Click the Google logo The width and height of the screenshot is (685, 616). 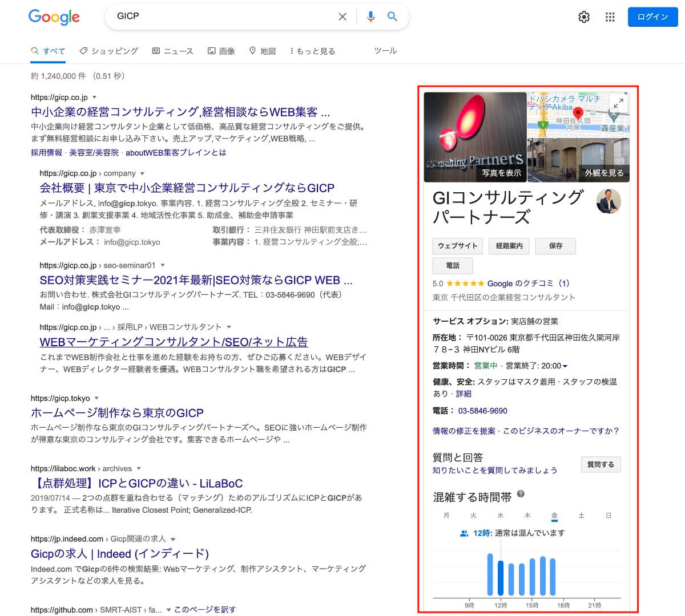54,17
